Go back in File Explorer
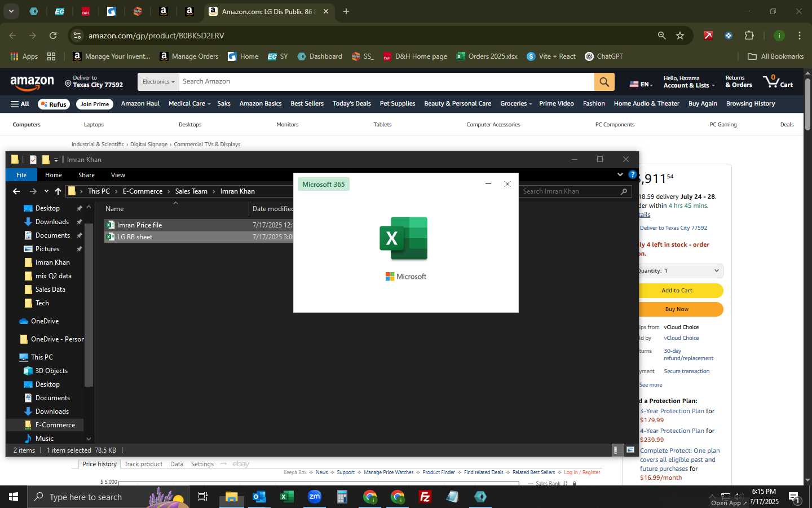This screenshot has height=508, width=812. [x=16, y=191]
